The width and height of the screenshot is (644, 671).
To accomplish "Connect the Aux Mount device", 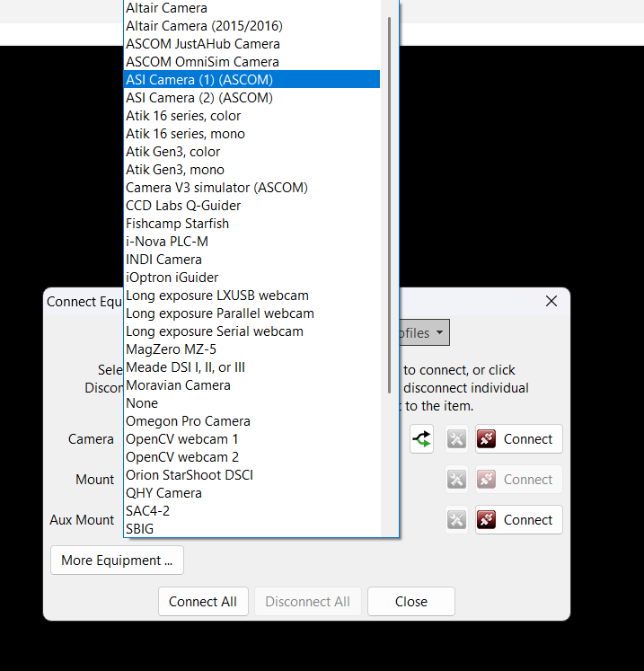I will [x=518, y=519].
